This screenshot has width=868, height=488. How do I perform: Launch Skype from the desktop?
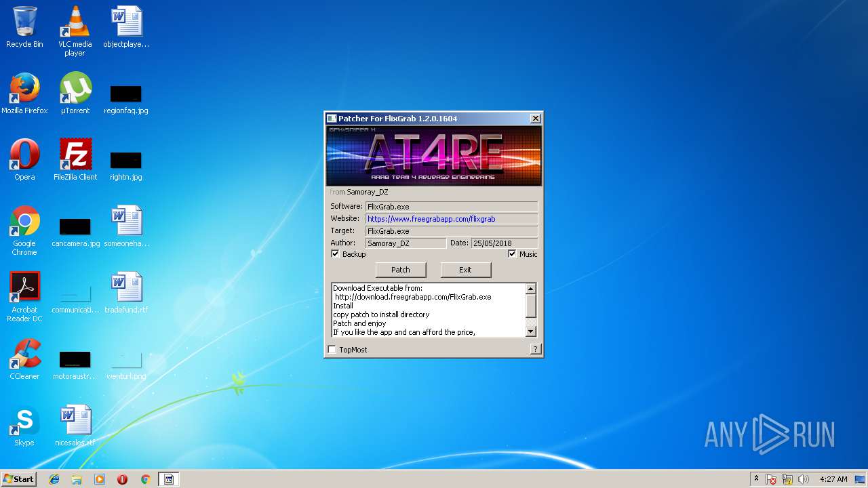click(x=24, y=426)
